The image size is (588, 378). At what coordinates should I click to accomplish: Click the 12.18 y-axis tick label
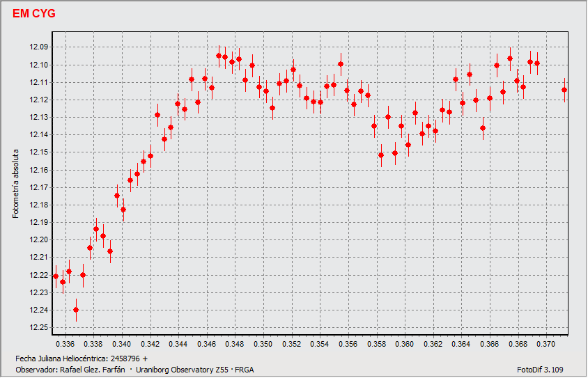coord(38,205)
